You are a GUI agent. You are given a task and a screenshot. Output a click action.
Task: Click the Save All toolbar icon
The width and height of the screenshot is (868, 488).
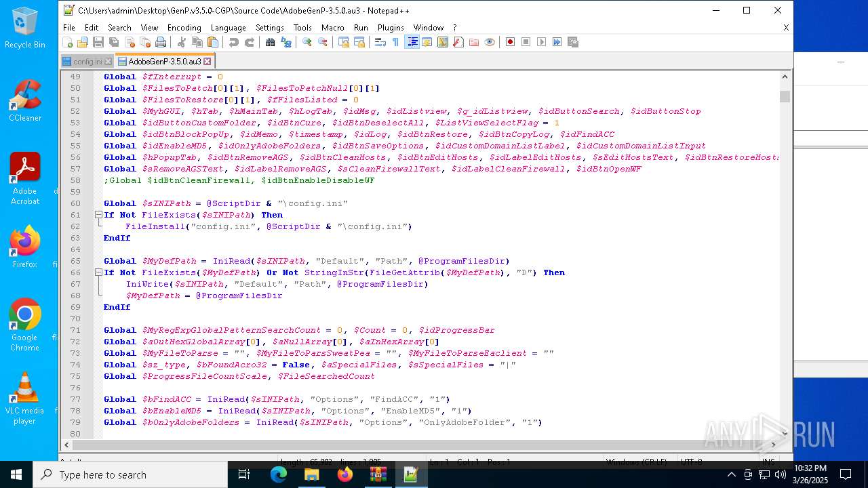(x=114, y=42)
